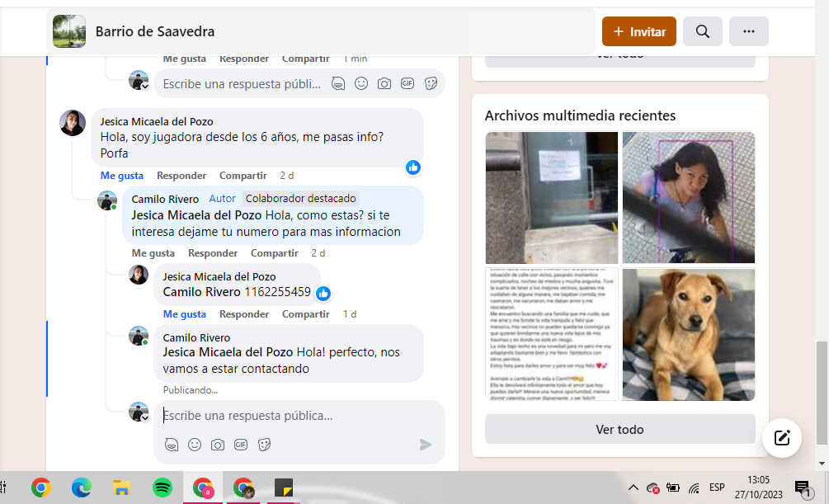View like reaction on 1162255459 comment

point(323,294)
